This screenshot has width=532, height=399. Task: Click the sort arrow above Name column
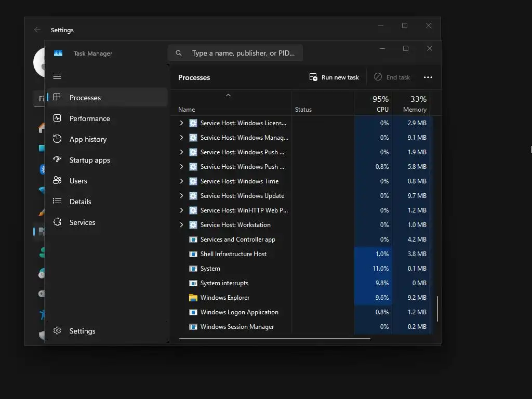click(x=229, y=96)
